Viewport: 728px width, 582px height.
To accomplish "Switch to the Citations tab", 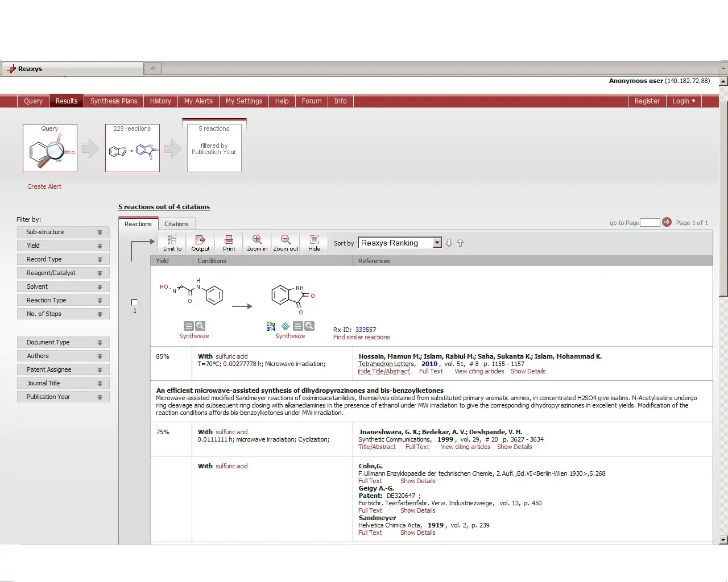I will (x=176, y=224).
